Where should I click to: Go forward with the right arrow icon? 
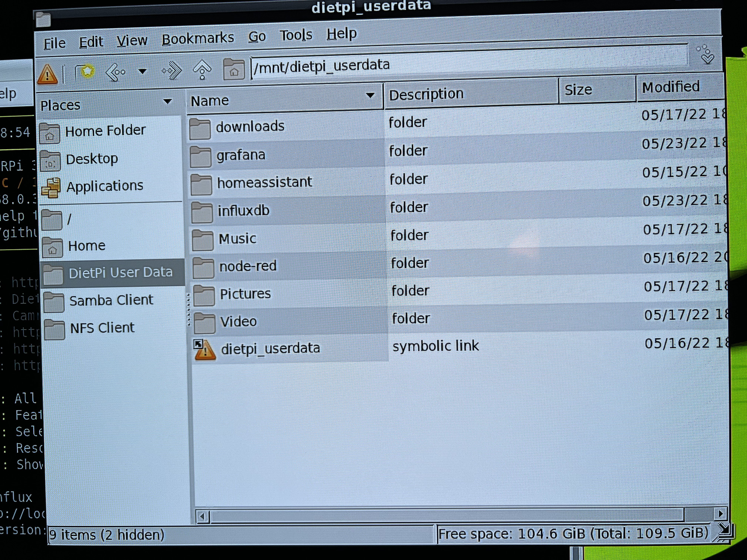[172, 70]
